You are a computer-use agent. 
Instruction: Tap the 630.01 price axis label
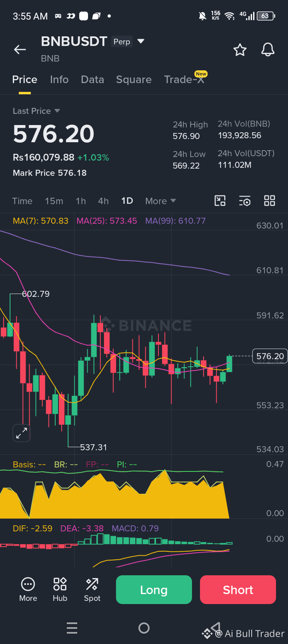pos(270,226)
